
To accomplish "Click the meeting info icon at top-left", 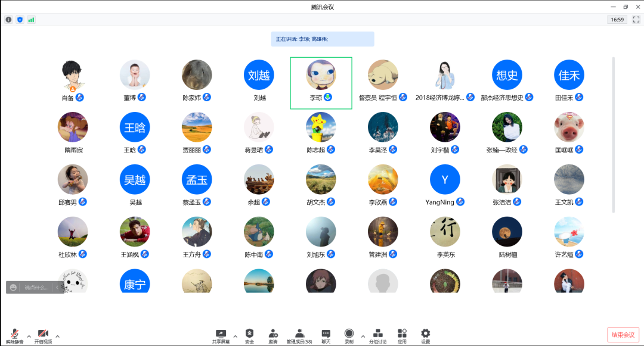I will pyautogui.click(x=8, y=20).
